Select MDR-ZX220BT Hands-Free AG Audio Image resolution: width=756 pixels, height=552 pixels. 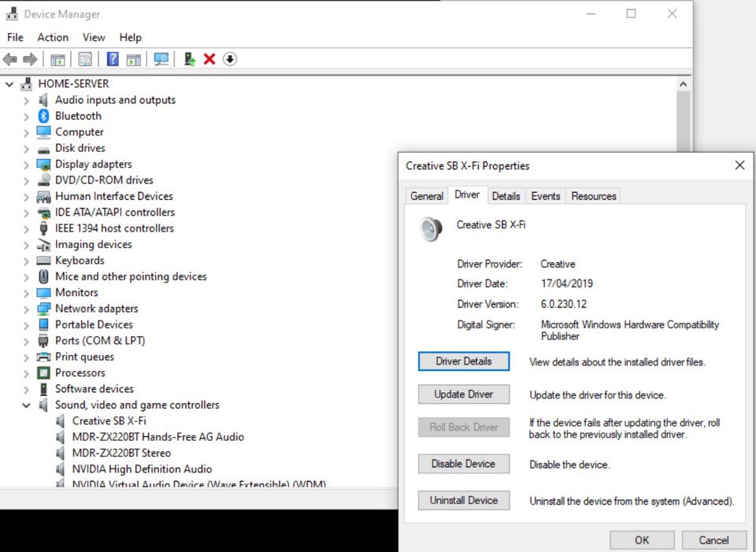point(158,437)
